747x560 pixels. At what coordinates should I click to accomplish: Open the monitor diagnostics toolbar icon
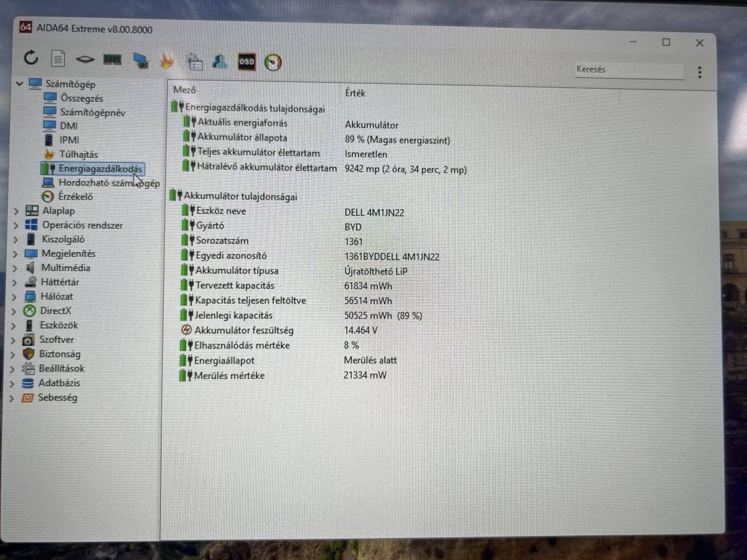tap(140, 60)
